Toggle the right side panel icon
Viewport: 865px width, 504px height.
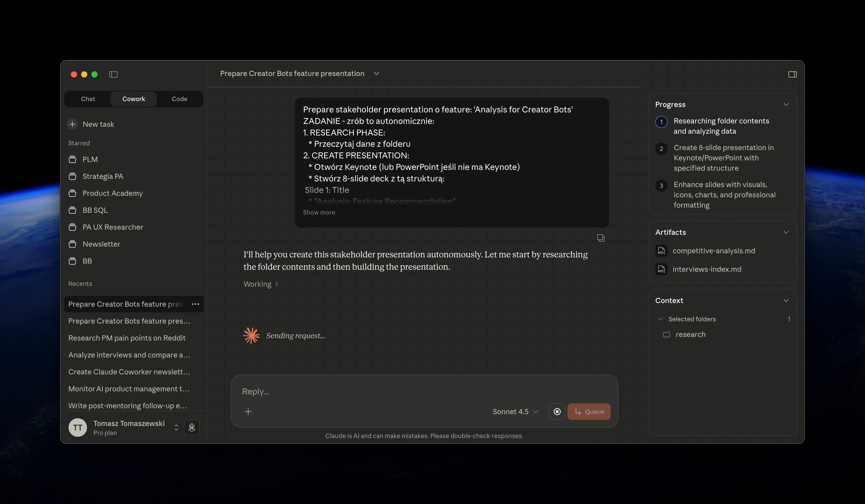click(x=792, y=74)
